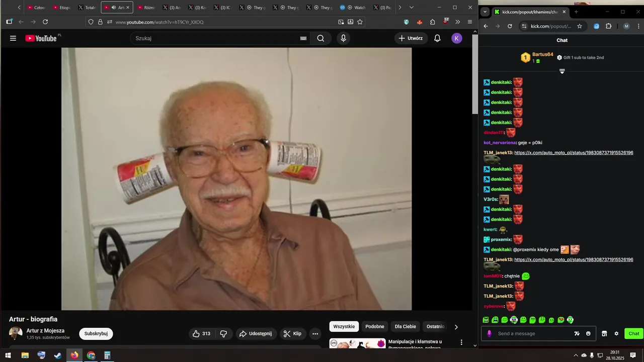Open kot_nervariena username in chat
The width and height of the screenshot is (644, 362).
coord(499,143)
